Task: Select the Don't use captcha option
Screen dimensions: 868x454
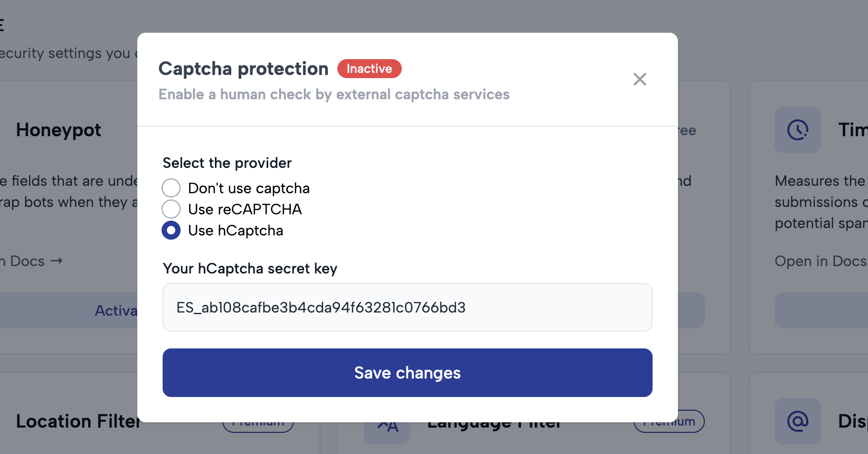Action: point(171,188)
